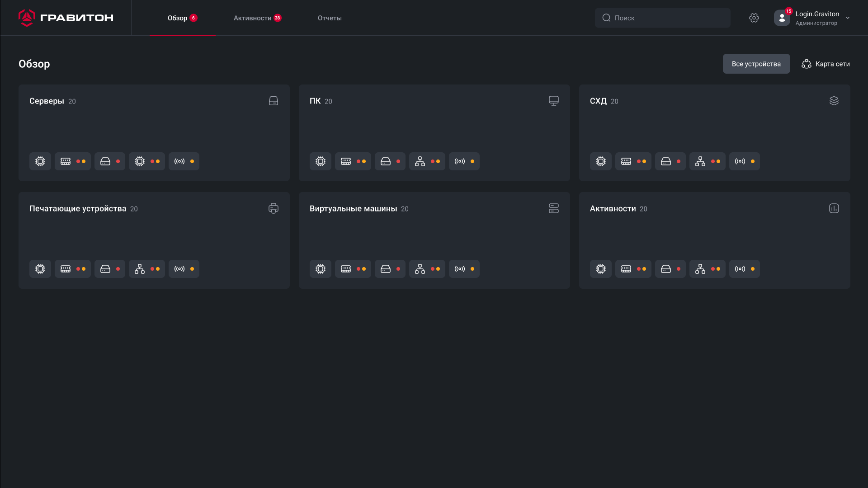This screenshot has width=868, height=488.
Task: Click the wireless signal chip in Серверы card
Action: [x=184, y=161]
